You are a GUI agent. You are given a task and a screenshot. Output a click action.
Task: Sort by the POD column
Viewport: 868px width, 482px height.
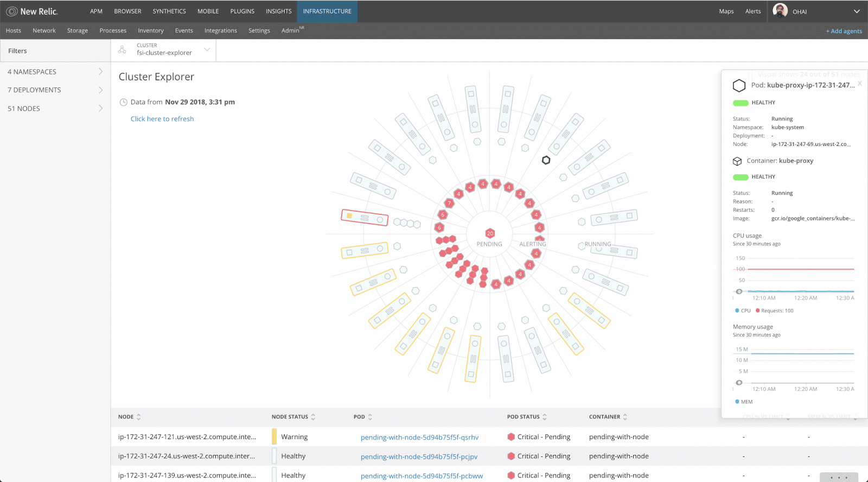coord(363,417)
